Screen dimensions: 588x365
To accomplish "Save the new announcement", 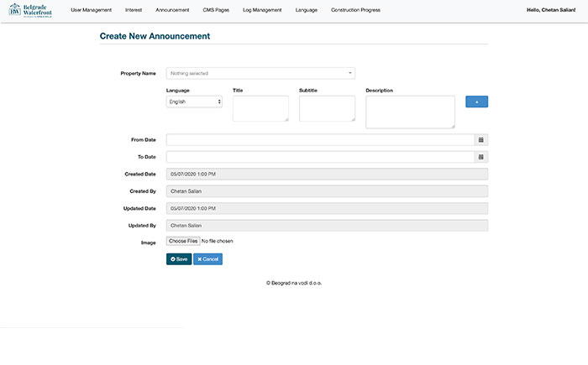I will [x=179, y=259].
